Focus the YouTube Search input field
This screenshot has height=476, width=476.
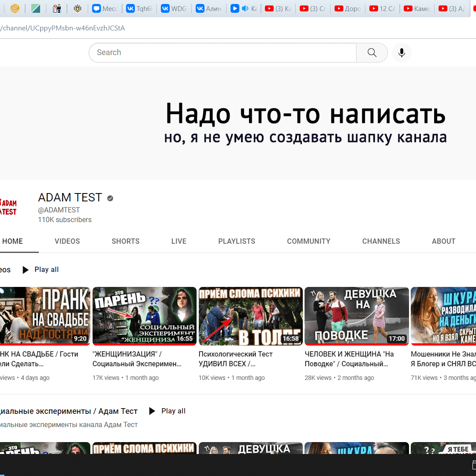click(223, 52)
